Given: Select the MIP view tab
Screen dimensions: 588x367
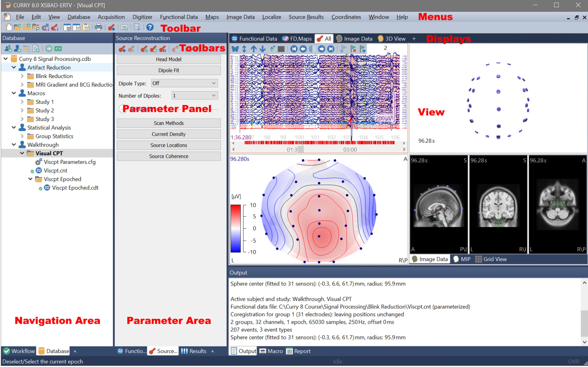Looking at the screenshot, I should [x=462, y=259].
